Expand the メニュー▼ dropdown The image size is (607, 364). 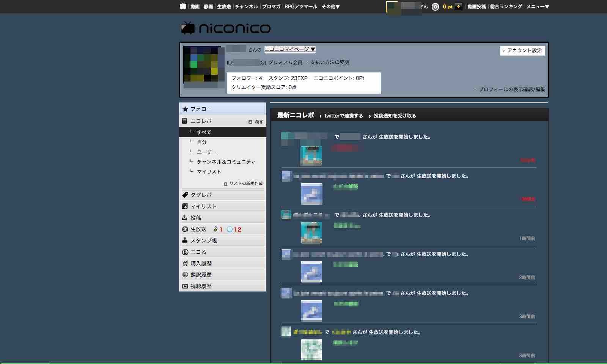coord(538,6)
